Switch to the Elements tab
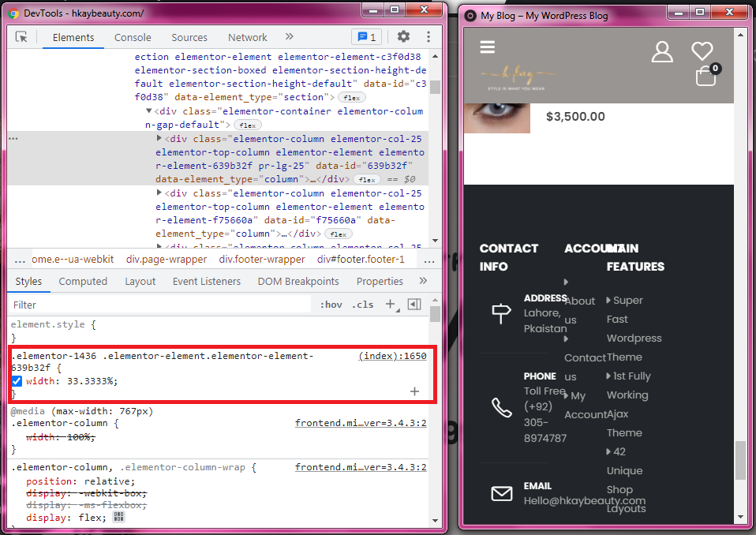Image resolution: width=756 pixels, height=535 pixels. click(73, 38)
